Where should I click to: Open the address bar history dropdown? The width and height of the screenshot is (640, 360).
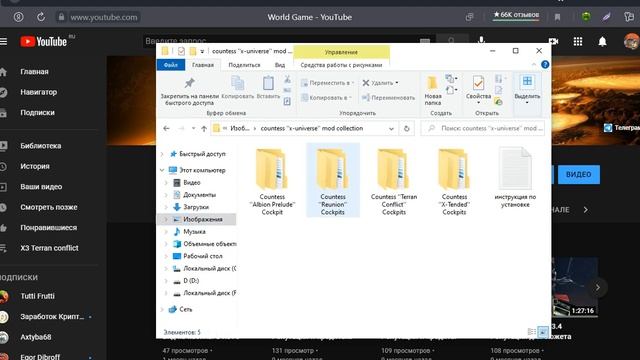coord(391,129)
